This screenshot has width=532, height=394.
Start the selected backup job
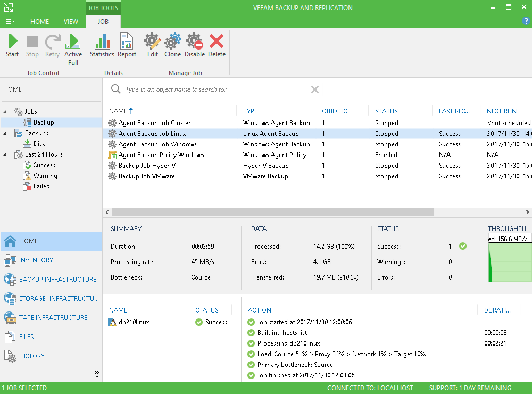coord(13,45)
